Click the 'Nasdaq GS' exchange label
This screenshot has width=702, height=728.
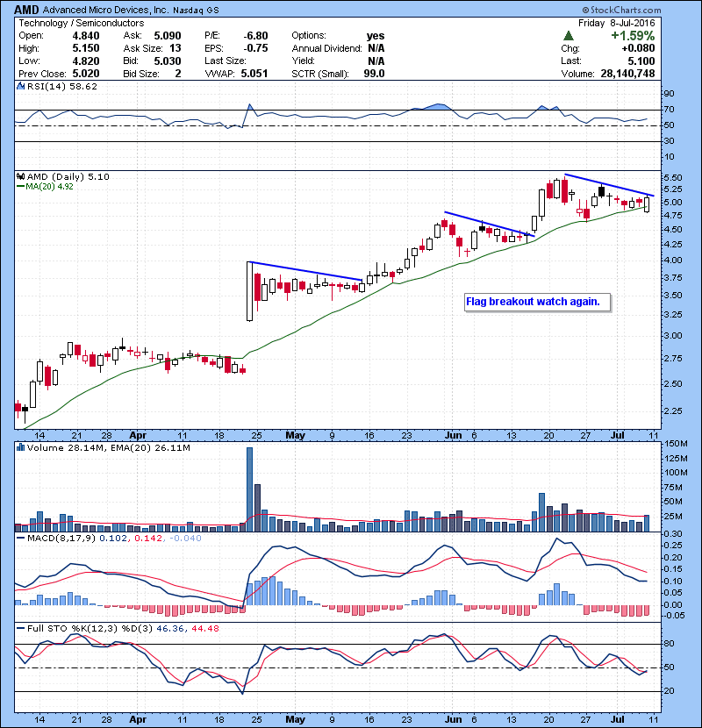(196, 11)
